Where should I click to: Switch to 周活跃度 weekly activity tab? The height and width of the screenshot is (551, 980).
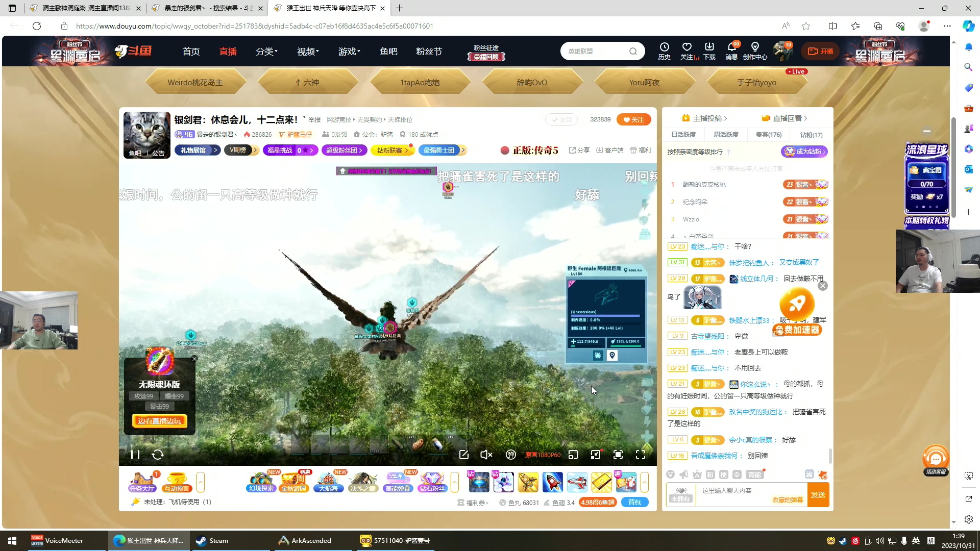point(726,135)
